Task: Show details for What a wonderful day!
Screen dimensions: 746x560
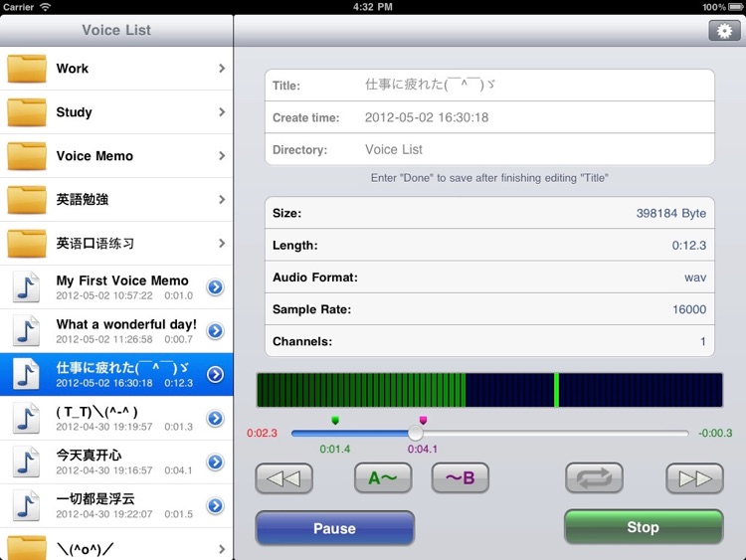Action: pos(216,330)
